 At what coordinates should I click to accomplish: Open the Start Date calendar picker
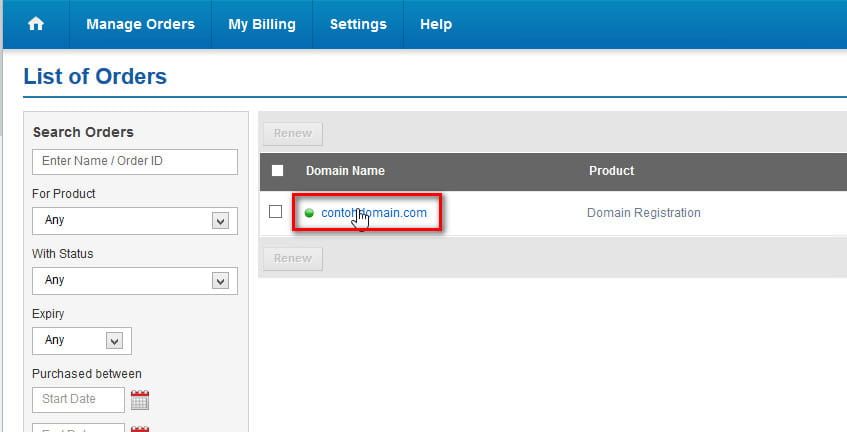tap(140, 400)
